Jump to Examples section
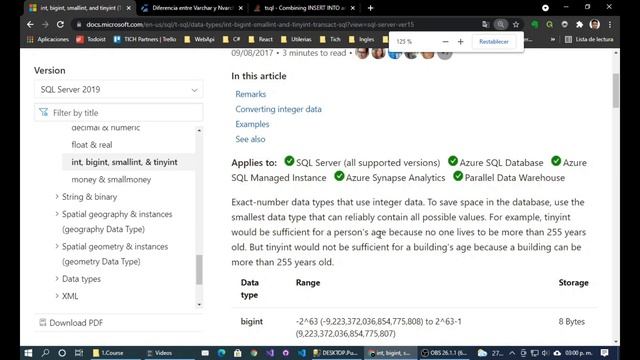The height and width of the screenshot is (360, 640). 252,124
